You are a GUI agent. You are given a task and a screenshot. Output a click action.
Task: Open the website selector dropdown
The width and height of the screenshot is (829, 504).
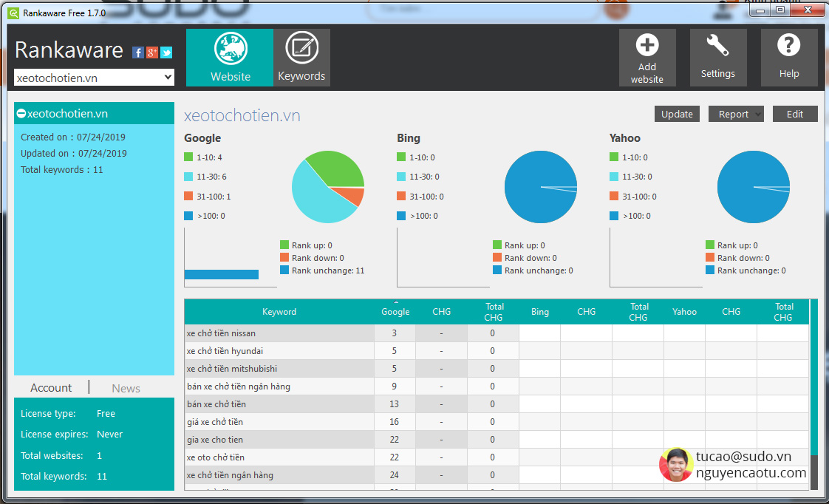tap(168, 78)
